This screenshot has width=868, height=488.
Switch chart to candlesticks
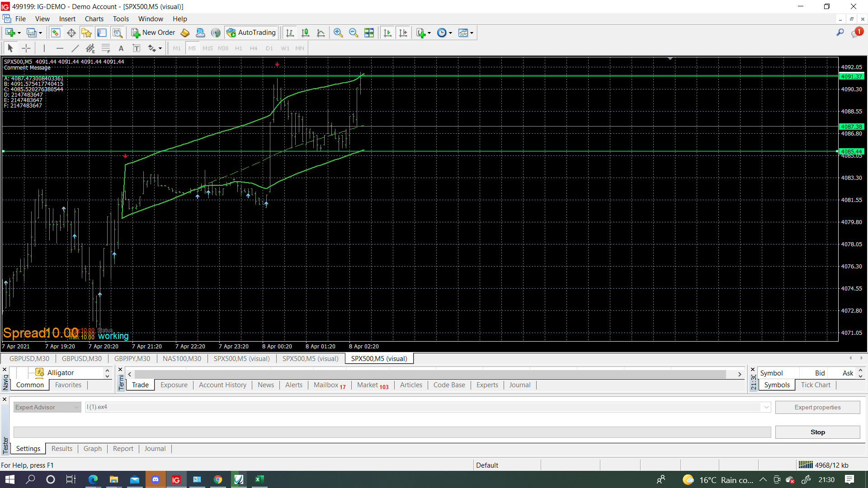[305, 33]
